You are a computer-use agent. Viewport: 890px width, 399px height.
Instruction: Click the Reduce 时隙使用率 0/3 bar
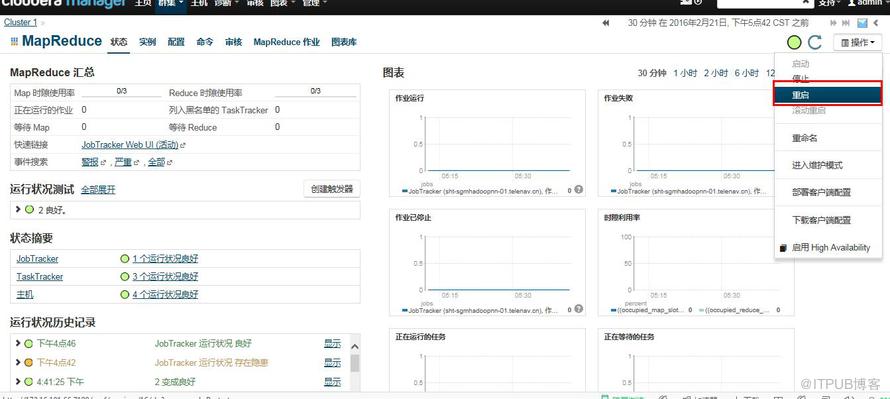pyautogui.click(x=316, y=92)
